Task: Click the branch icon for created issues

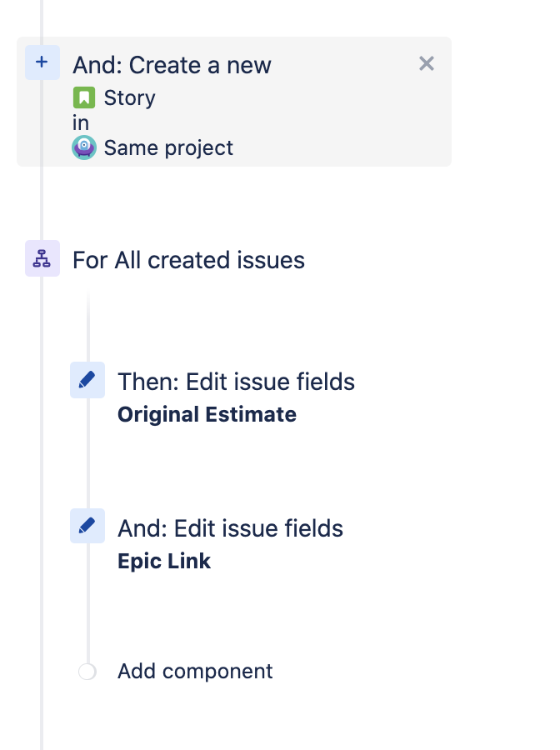Action: 42,258
